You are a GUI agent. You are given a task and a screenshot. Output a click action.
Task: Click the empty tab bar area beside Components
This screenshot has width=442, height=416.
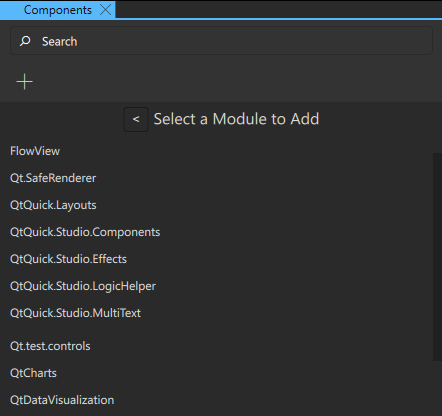[x=278, y=9]
